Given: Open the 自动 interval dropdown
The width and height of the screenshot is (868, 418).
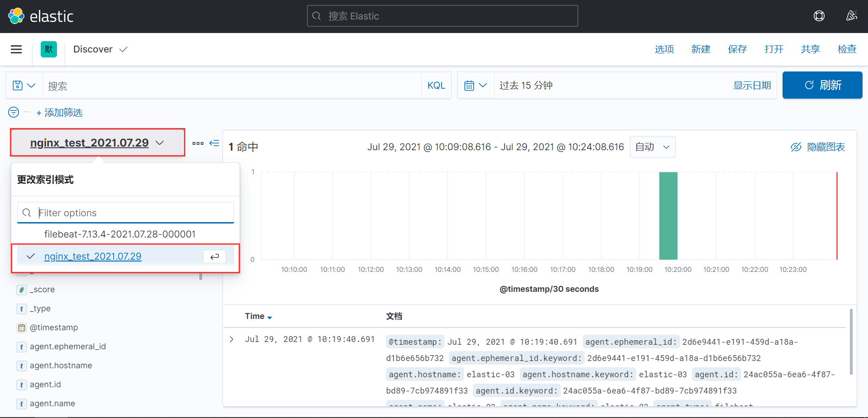Looking at the screenshot, I should click(x=652, y=147).
